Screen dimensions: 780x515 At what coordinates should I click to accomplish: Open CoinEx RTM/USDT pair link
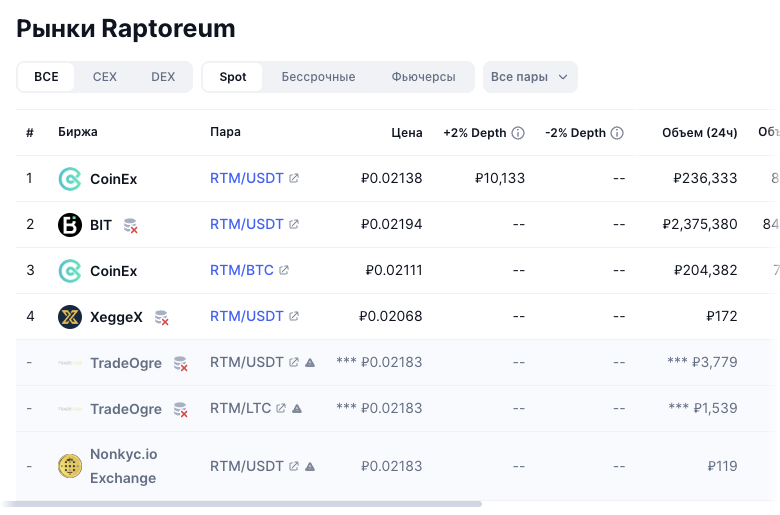[247, 178]
